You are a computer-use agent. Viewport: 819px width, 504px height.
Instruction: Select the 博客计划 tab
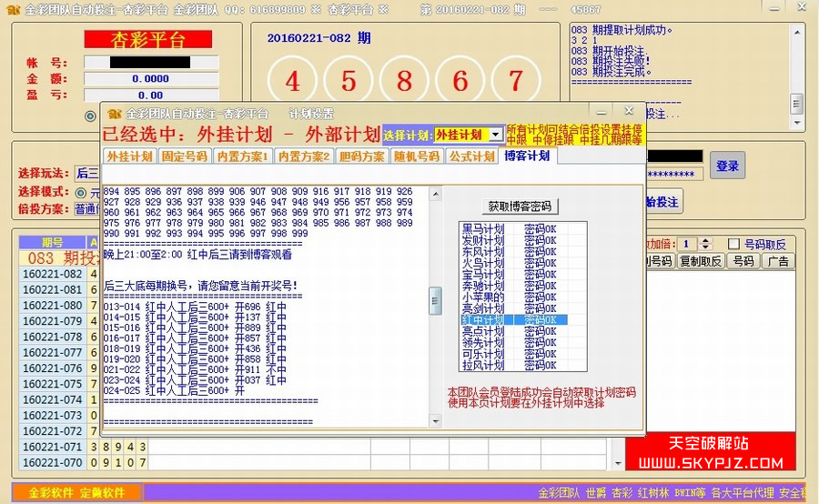[527, 156]
